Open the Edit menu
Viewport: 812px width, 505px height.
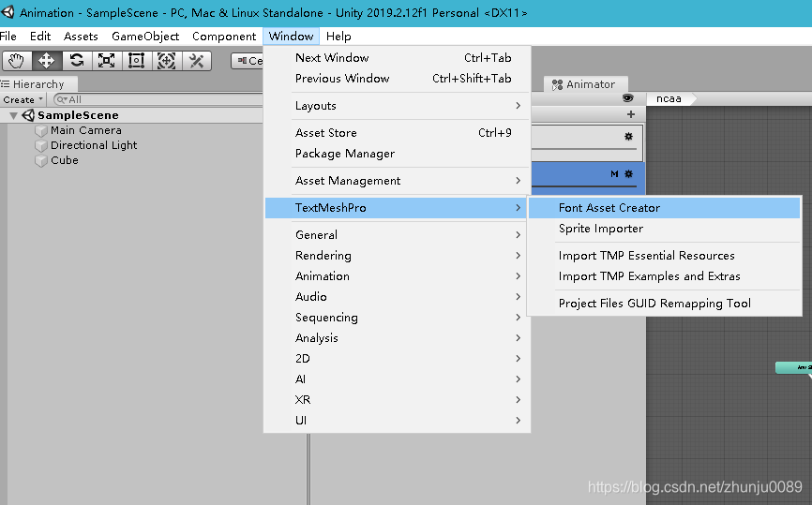click(40, 37)
